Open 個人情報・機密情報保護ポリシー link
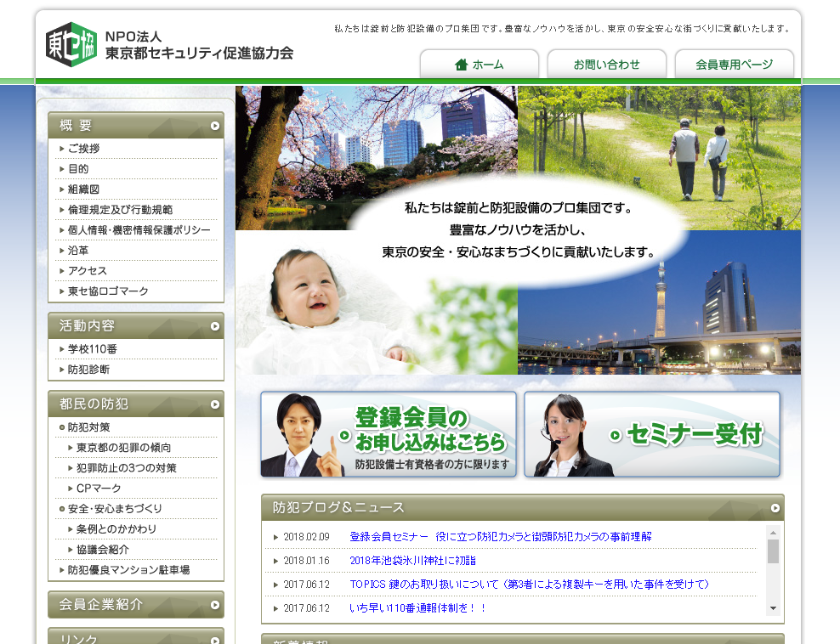840x644 pixels. [x=139, y=229]
